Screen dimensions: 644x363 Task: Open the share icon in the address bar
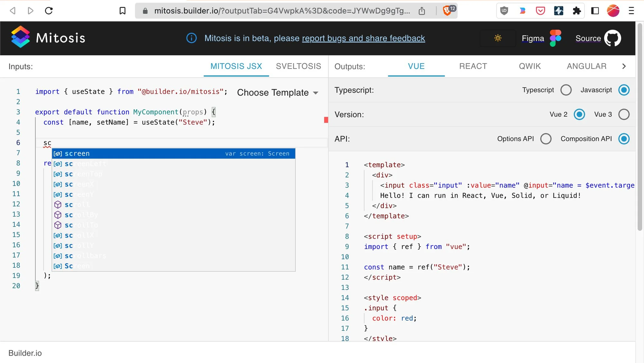[x=422, y=11]
